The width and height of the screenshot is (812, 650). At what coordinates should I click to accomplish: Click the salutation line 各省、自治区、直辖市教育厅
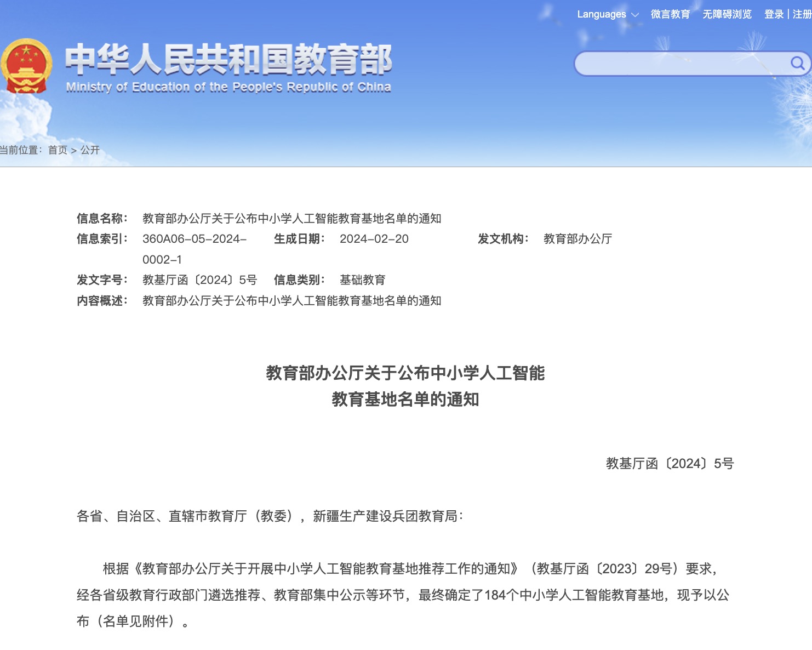coord(270,516)
